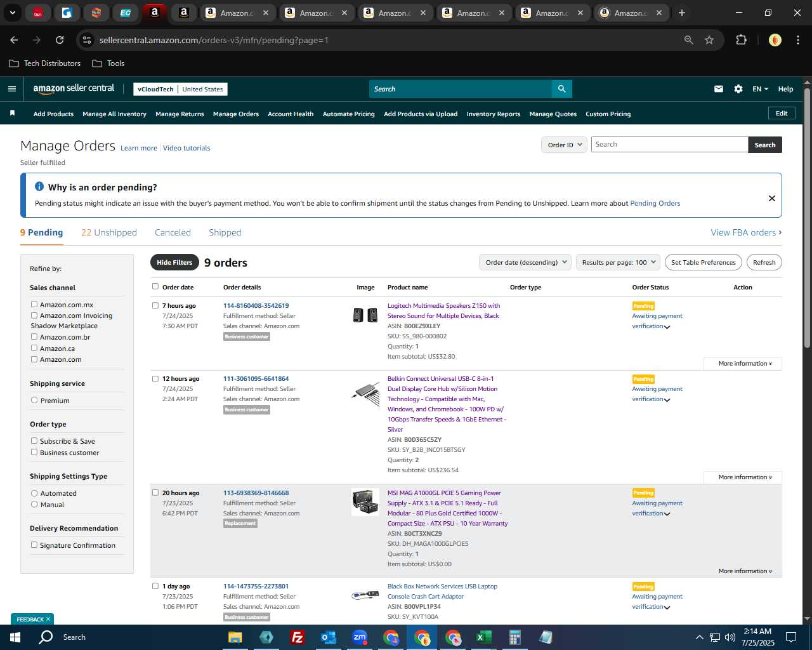Select the Automated shipping settings radio
Viewport: 812px width, 650px height.
tap(34, 493)
